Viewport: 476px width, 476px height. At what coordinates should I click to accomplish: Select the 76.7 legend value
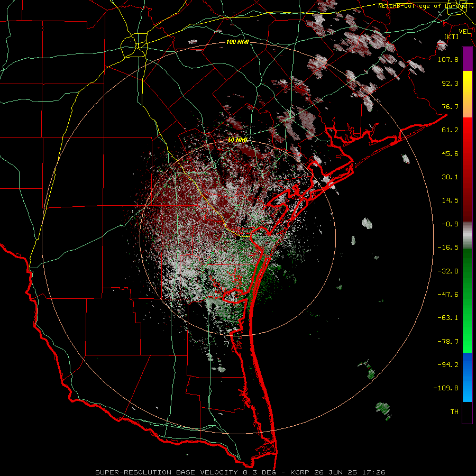[450, 106]
